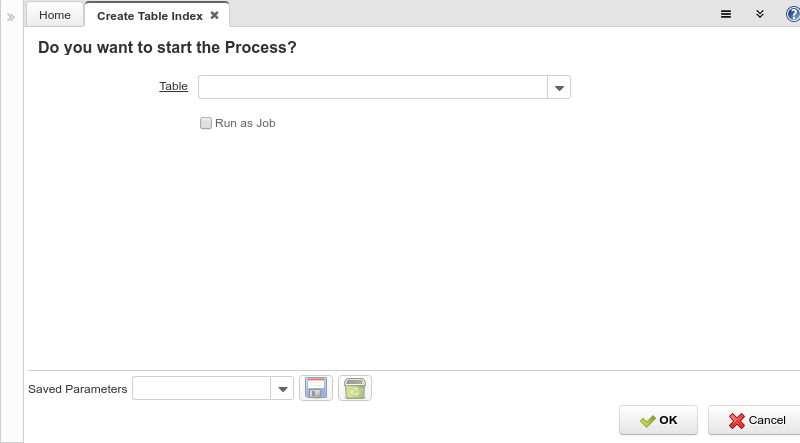
Task: Click the Table field label
Action: (173, 86)
